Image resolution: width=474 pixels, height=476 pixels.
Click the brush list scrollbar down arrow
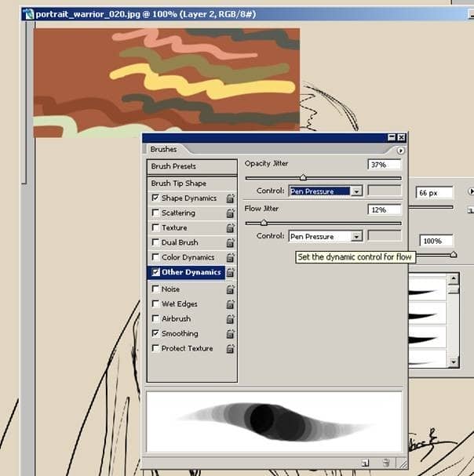tap(454, 362)
